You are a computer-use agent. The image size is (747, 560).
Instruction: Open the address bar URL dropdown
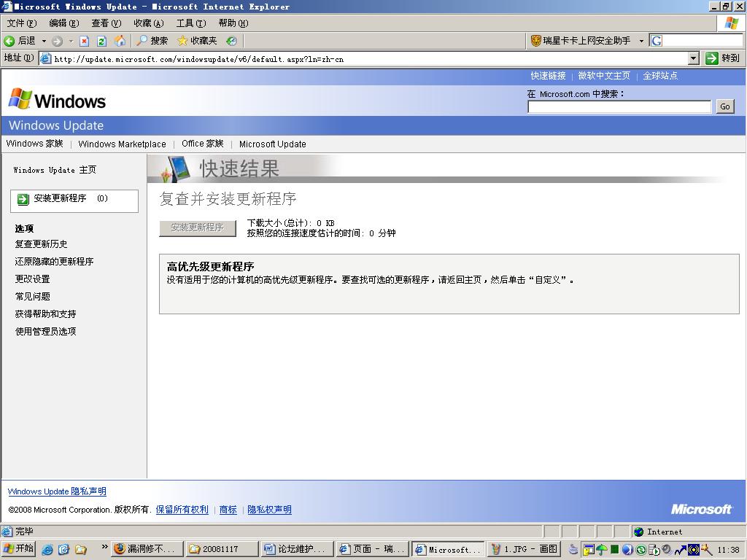pyautogui.click(x=694, y=58)
